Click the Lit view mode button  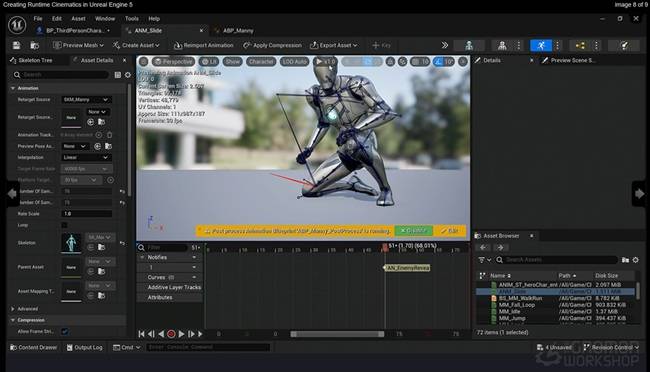(209, 61)
